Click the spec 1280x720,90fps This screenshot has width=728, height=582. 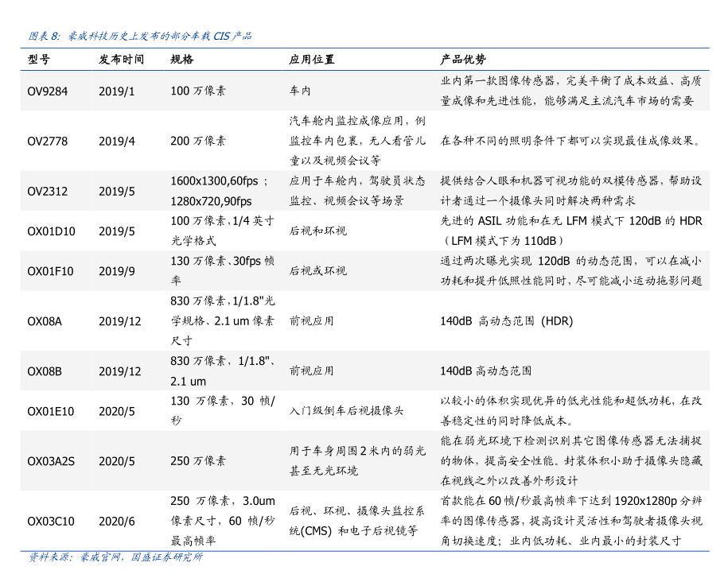click(x=212, y=201)
